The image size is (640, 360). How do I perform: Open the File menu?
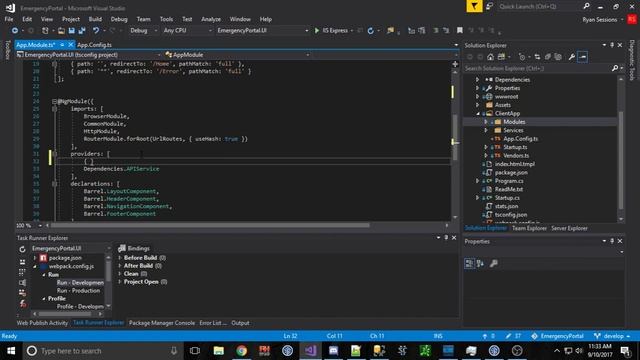tap(9, 19)
